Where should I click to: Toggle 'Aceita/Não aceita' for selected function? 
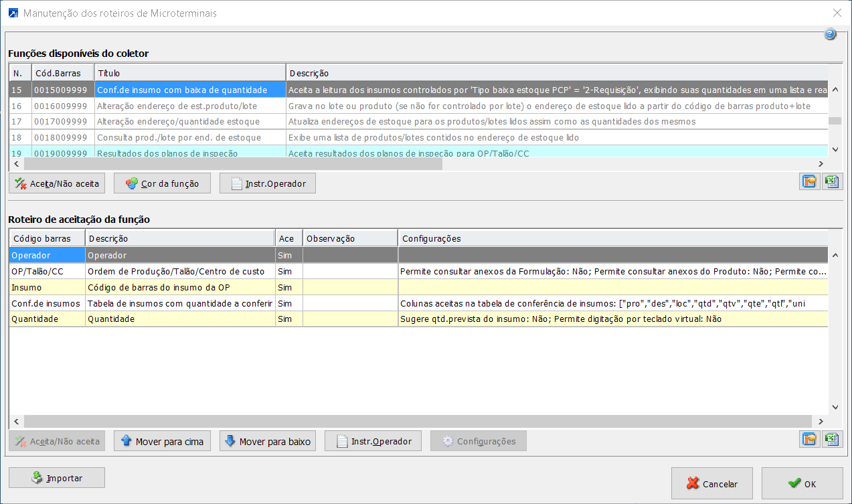[57, 183]
